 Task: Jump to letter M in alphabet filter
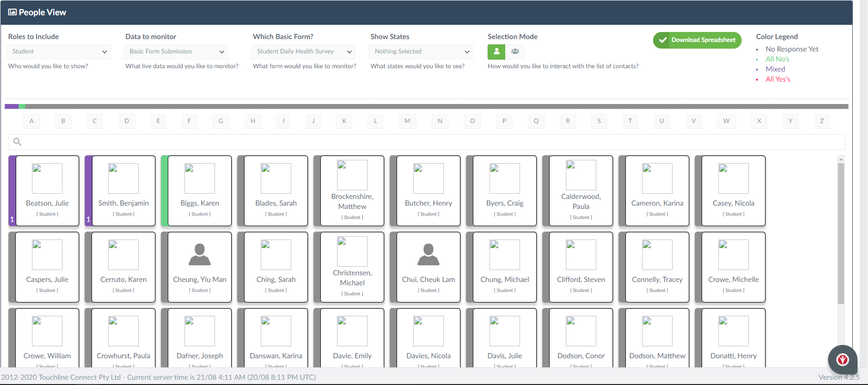(407, 121)
